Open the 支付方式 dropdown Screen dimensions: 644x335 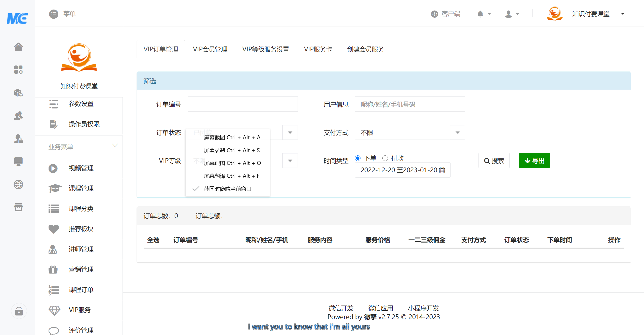coord(410,132)
